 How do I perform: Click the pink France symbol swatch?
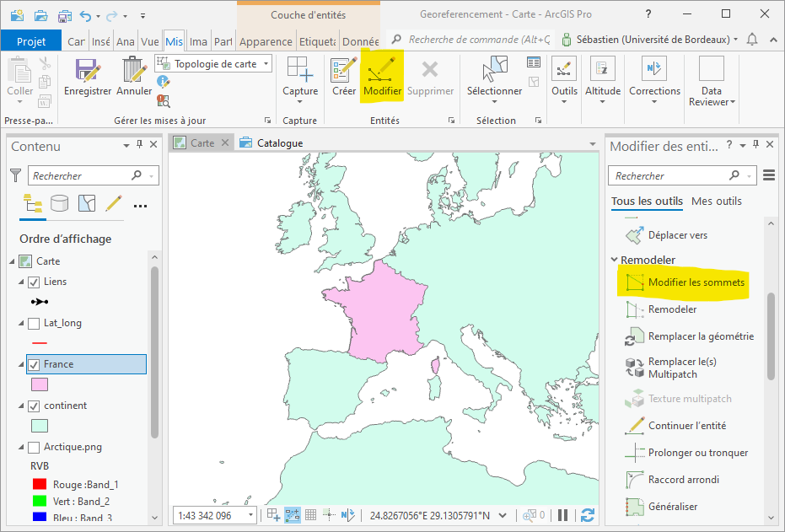[x=39, y=384]
